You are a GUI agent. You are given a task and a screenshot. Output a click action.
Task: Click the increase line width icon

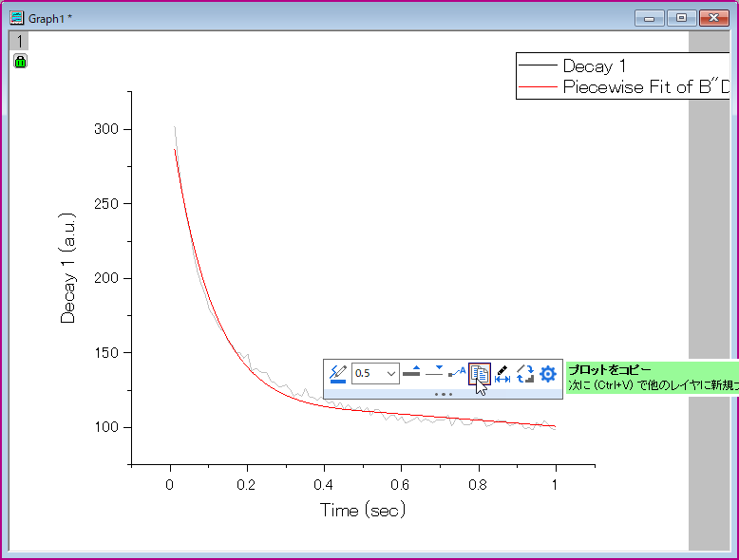[411, 372]
